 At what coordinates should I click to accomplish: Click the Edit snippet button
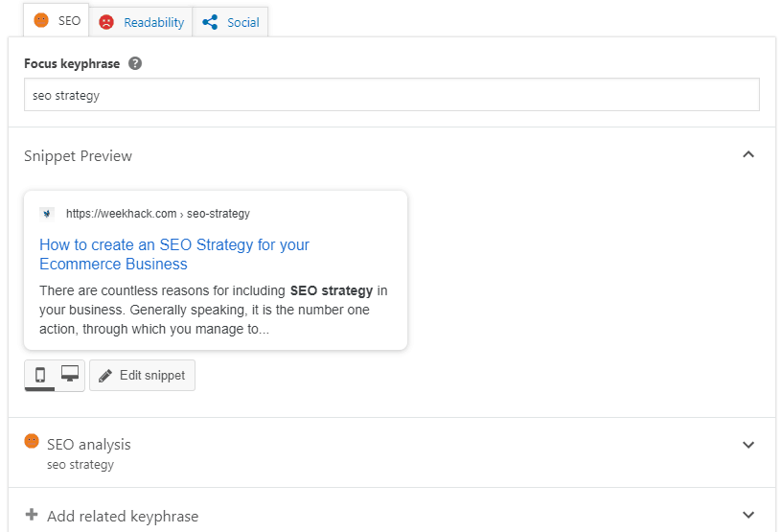click(142, 376)
